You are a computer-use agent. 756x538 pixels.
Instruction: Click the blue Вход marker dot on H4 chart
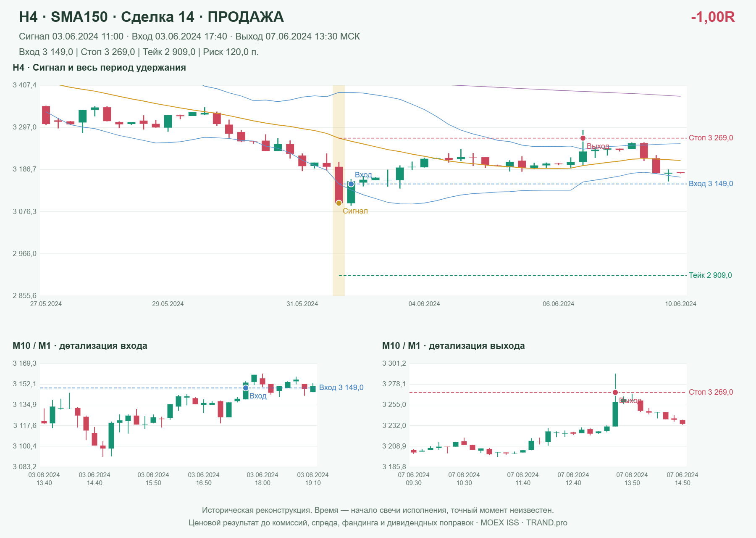(351, 184)
